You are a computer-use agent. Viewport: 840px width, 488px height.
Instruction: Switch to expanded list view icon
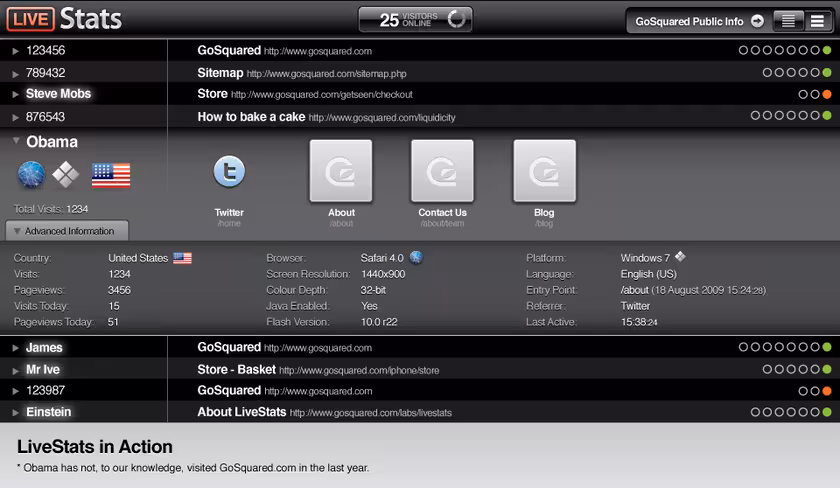point(817,21)
